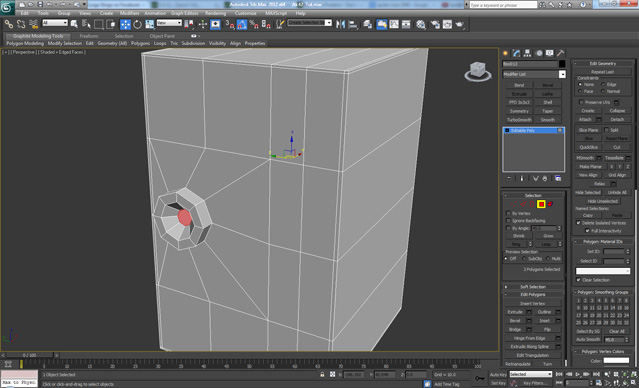Click the object color swatch beside name
This screenshot has height=388, width=639.
tap(562, 64)
